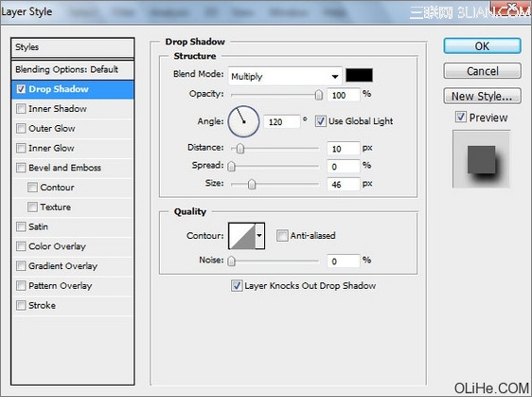
Task: Click the Angle value field
Action: coord(281,122)
